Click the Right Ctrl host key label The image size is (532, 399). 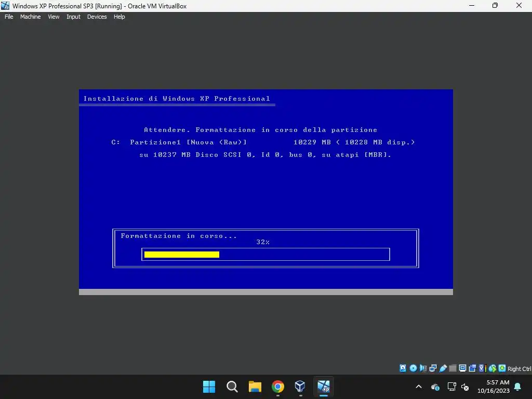point(519,369)
